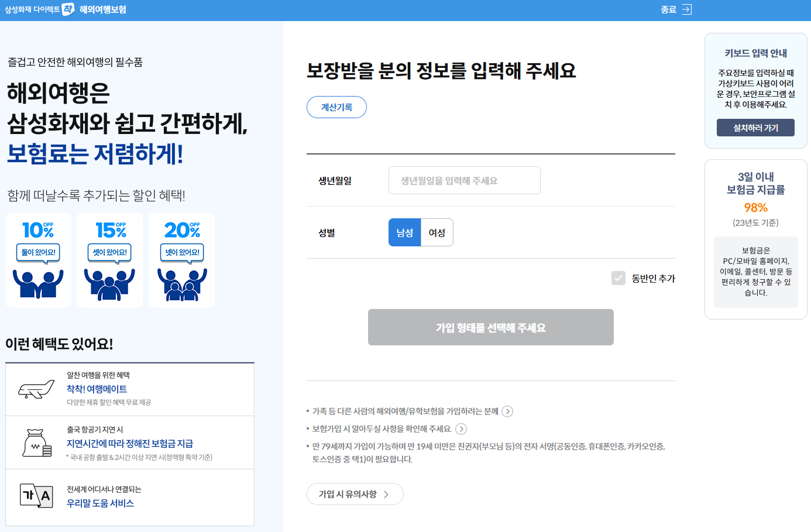Screen dimensions: 811x532
Task: Click 동반인 추가 label text
Action: coord(653,279)
